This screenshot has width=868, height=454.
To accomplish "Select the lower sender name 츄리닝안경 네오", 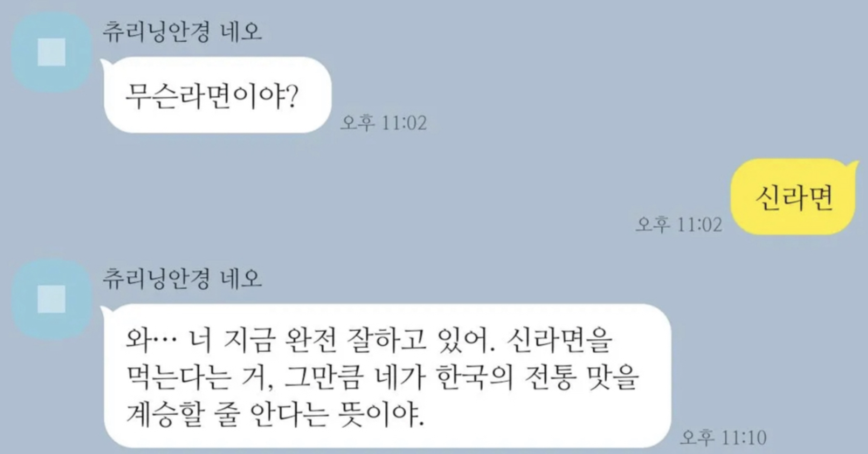I will click(x=182, y=279).
